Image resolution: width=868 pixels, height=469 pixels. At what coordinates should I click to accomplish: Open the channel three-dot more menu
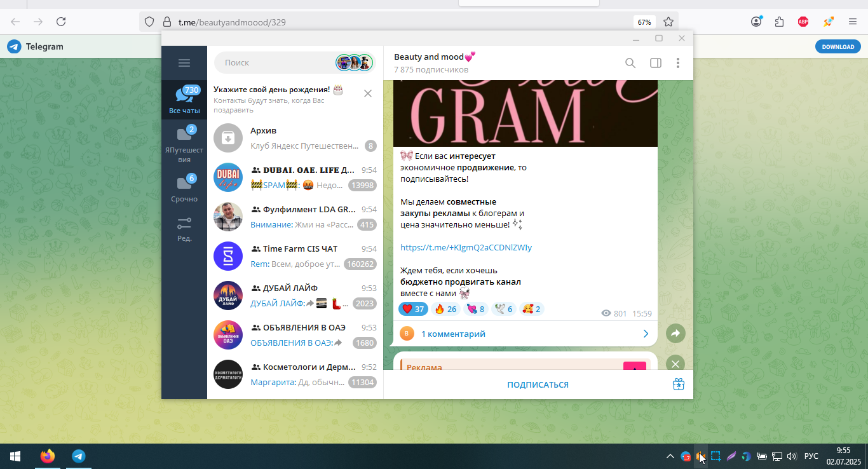coord(678,63)
